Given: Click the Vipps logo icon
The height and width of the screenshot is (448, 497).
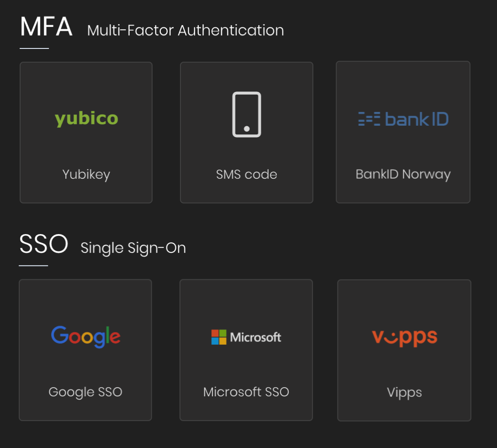Looking at the screenshot, I should (405, 337).
